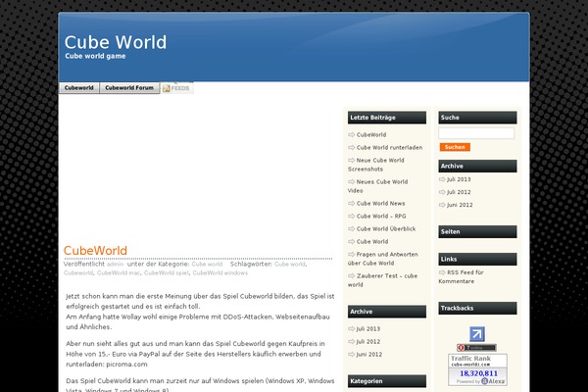Open the Cubeworld Forum navigation tab
The height and width of the screenshot is (392, 588).
[x=129, y=88]
